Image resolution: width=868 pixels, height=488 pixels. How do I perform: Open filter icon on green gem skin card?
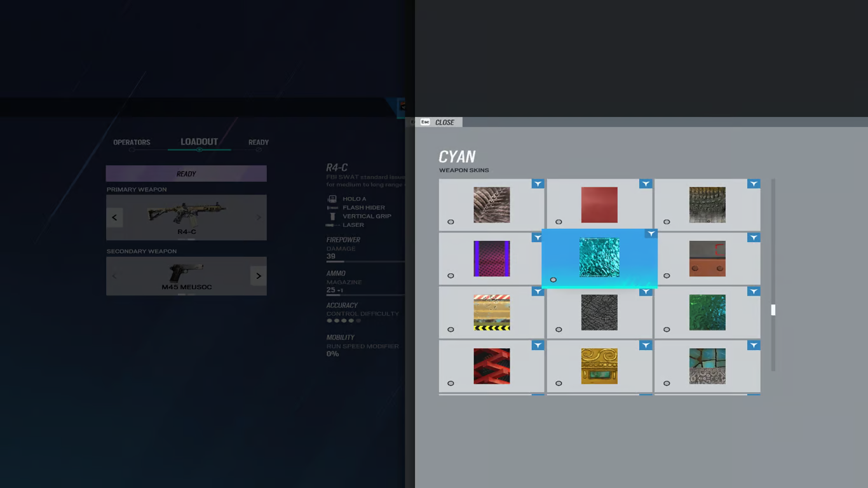pyautogui.click(x=754, y=292)
